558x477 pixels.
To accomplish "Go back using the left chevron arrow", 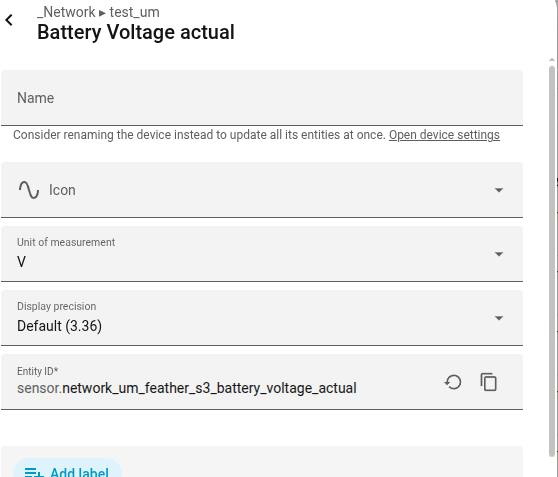I will pos(9,20).
